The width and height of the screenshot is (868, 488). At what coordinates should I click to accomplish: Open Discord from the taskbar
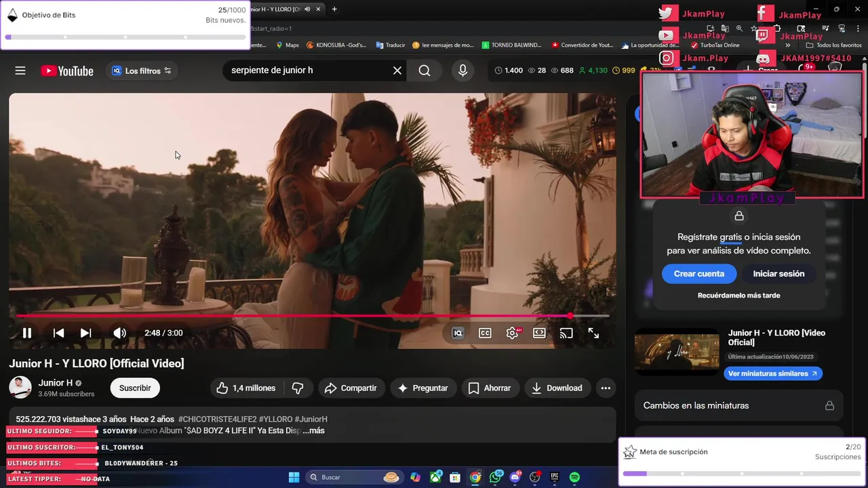[x=515, y=477]
